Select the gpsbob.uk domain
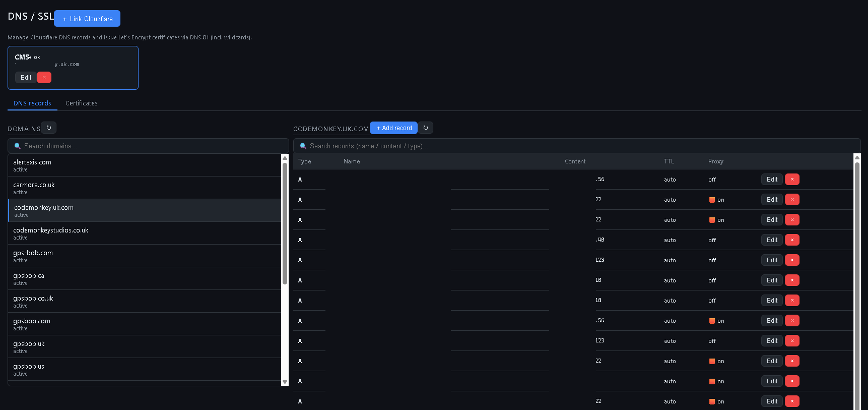The width and height of the screenshot is (868, 410). (x=145, y=346)
